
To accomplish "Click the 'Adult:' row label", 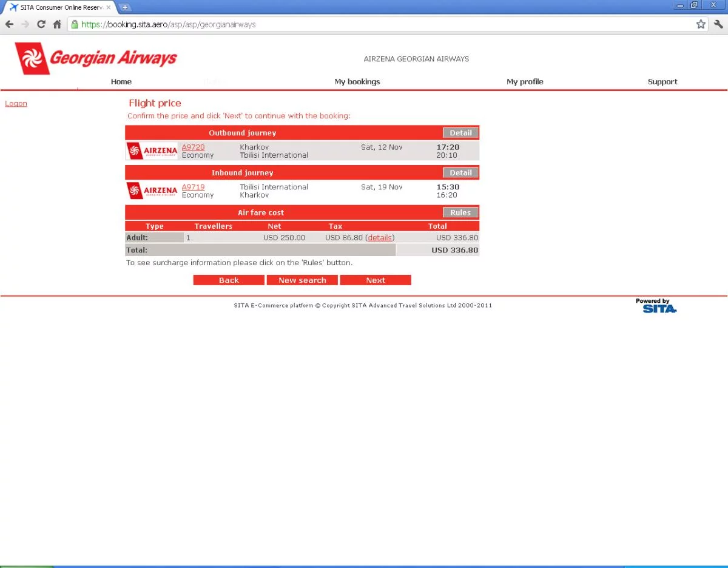I will (x=137, y=237).
